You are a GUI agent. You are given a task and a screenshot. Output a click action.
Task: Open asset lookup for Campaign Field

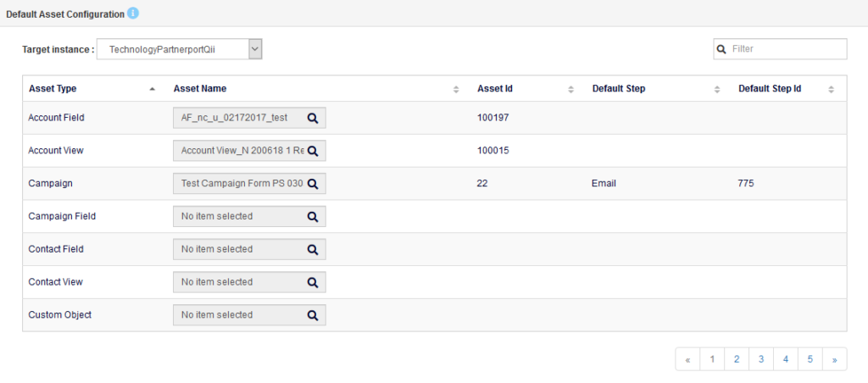coord(312,217)
